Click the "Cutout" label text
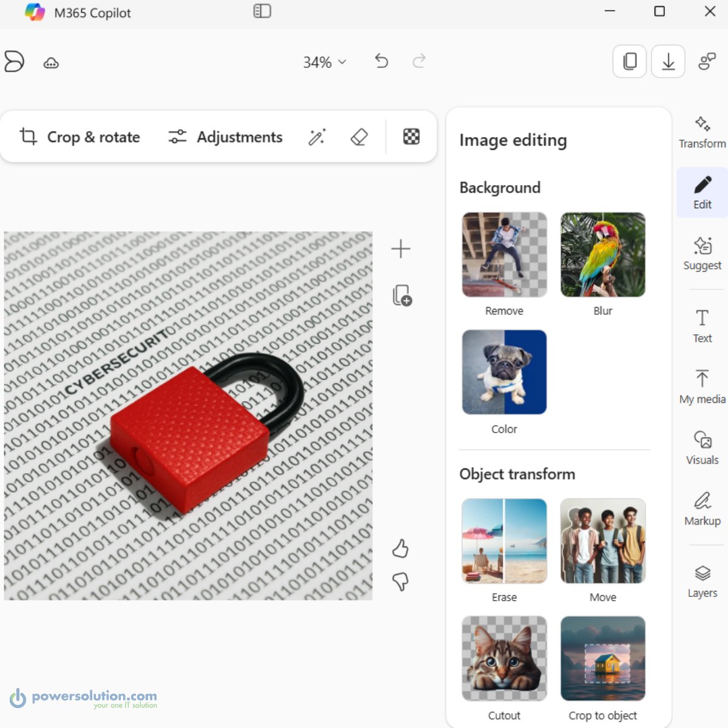The height and width of the screenshot is (728, 728). 504,715
